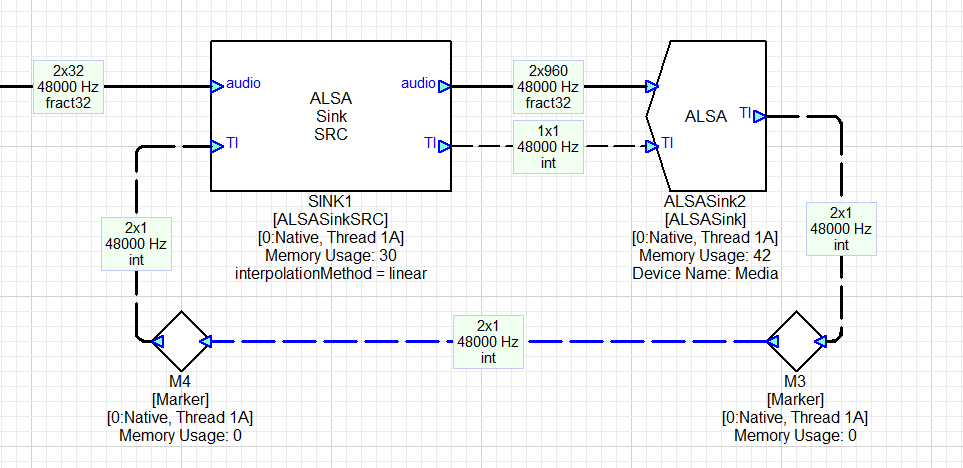963x468 pixels.
Task: Select the 2x32 48000 Hz fract32 wire label
Action: 68,87
